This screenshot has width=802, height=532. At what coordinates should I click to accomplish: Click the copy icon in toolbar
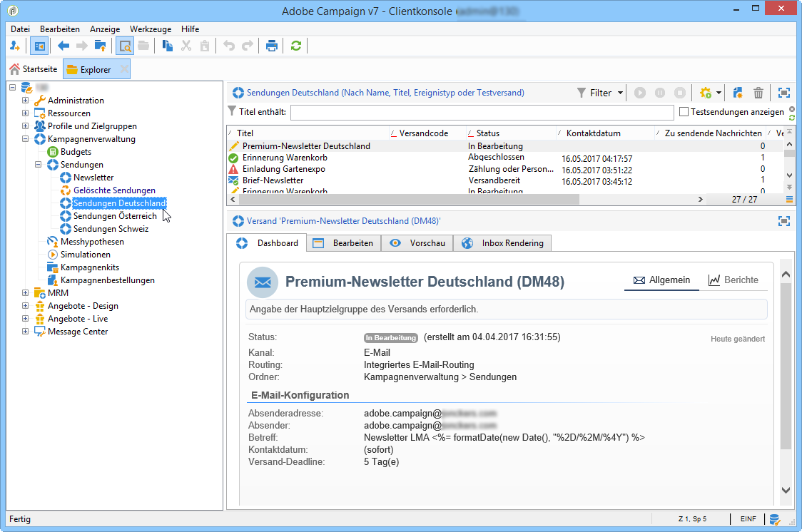167,46
